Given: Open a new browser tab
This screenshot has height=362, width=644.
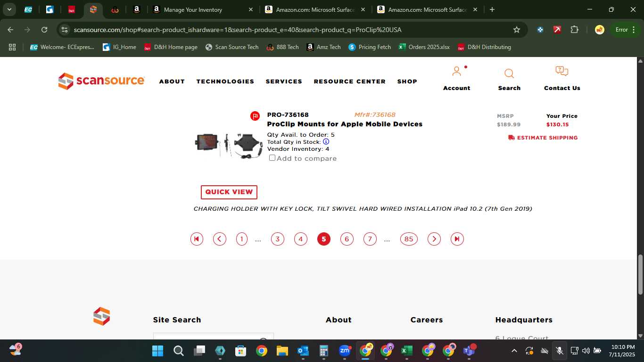Looking at the screenshot, I should pyautogui.click(x=492, y=9).
